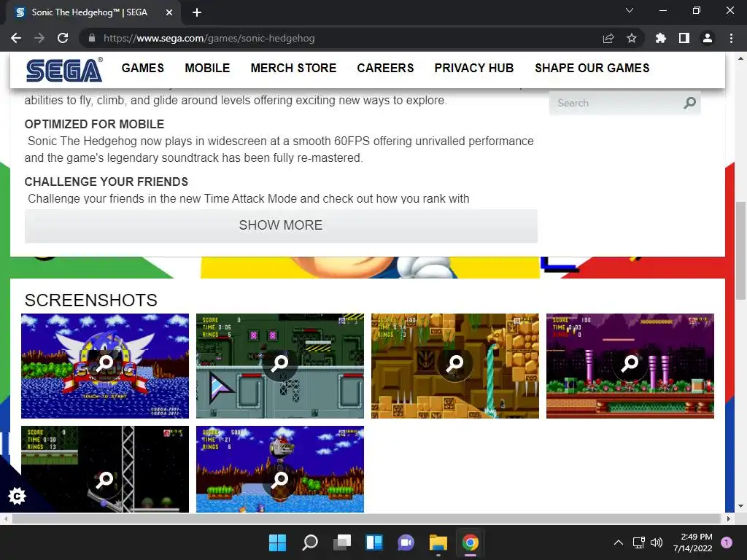Open the MOBILE menu item
The width and height of the screenshot is (747, 560).
click(x=207, y=68)
